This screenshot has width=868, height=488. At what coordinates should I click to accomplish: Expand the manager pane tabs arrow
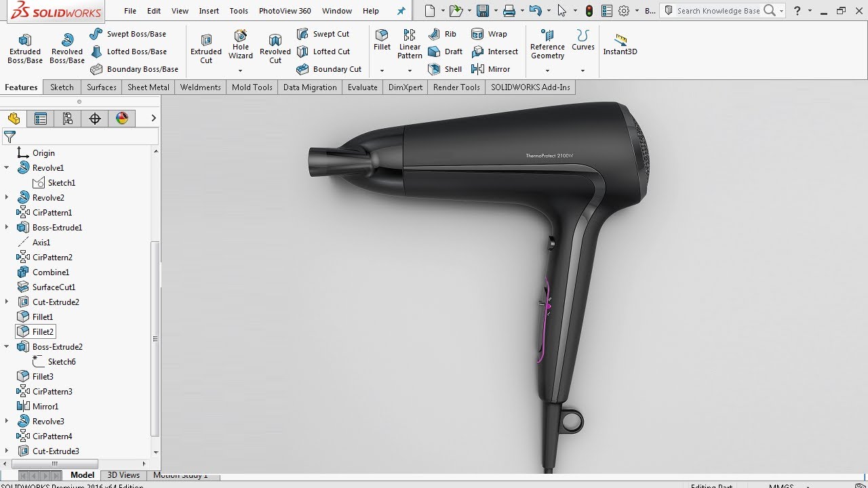pyautogui.click(x=153, y=118)
